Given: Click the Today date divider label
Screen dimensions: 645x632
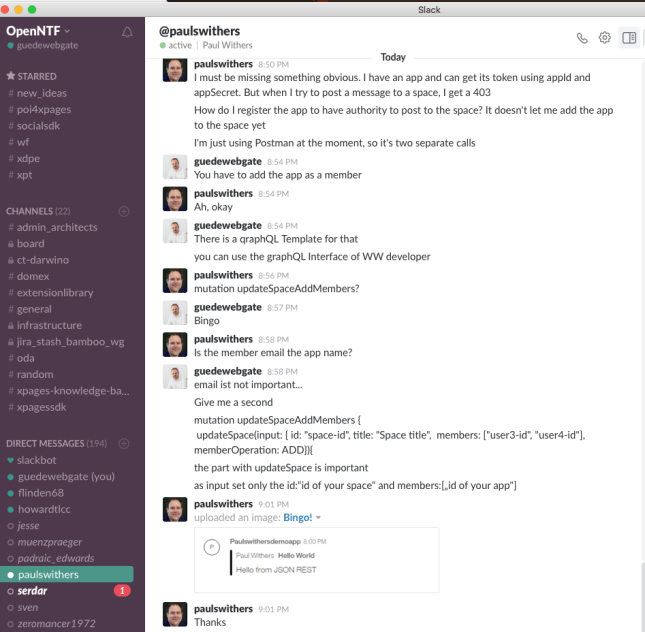Looking at the screenshot, I should tap(393, 57).
